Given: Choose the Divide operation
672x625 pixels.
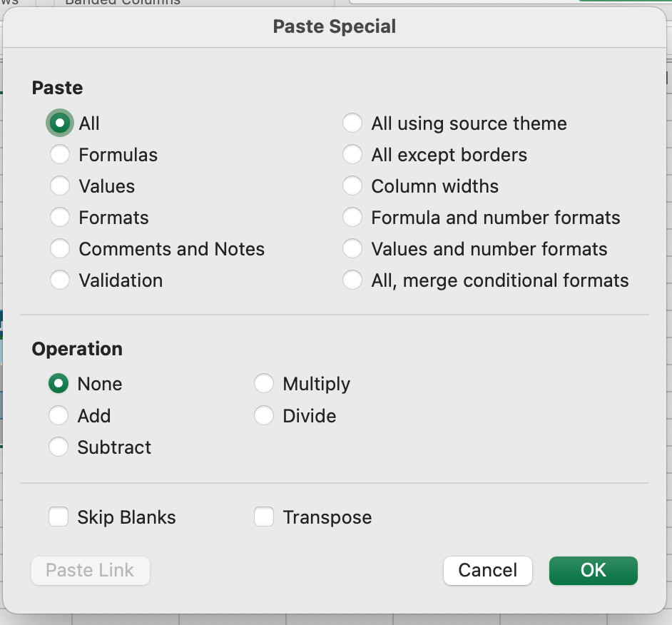Looking at the screenshot, I should click(x=264, y=415).
